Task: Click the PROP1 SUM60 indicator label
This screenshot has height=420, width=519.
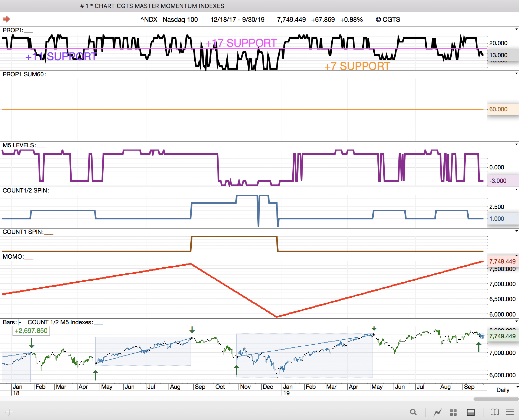Action: [x=24, y=74]
